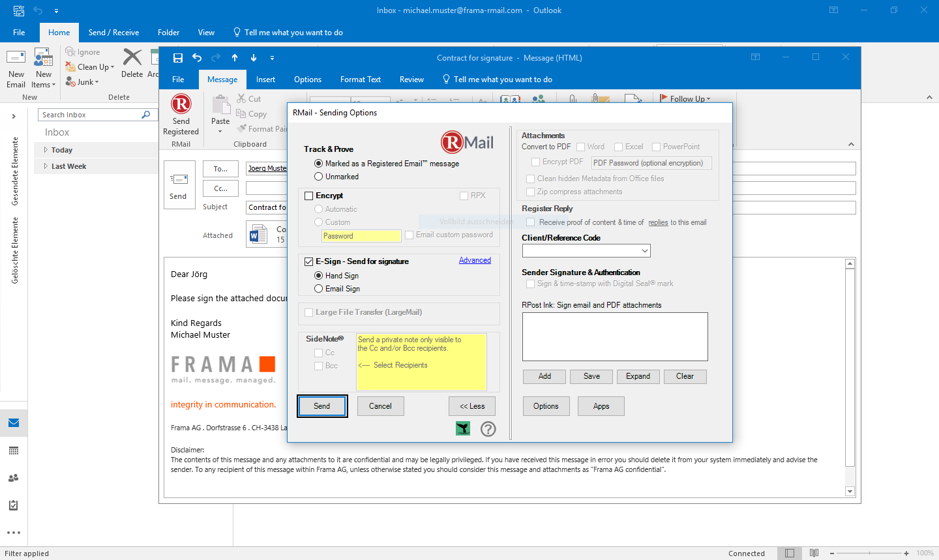Open Mail view envelope icon in sidebar
Image resolution: width=939 pixels, height=560 pixels.
pyautogui.click(x=14, y=423)
